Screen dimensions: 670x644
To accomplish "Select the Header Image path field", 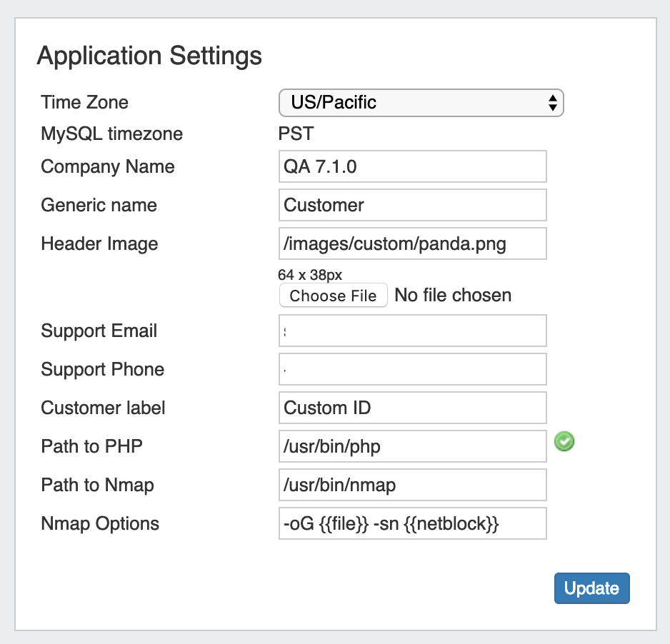I will point(412,243).
